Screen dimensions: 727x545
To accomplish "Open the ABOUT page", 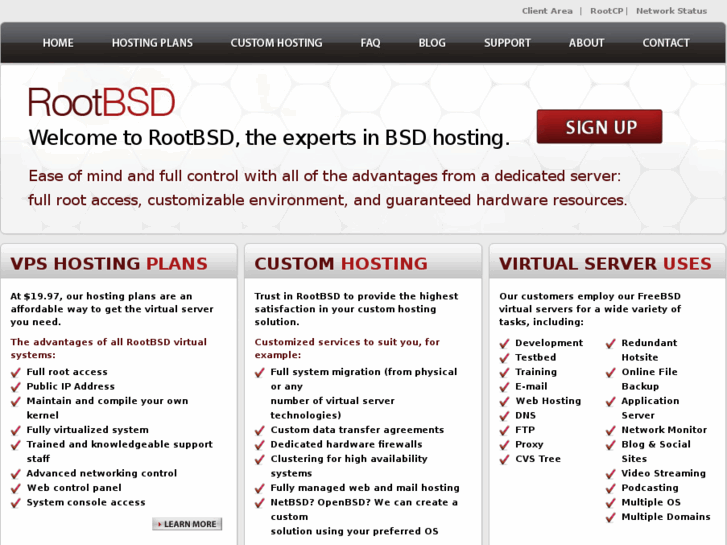I will pos(587,43).
